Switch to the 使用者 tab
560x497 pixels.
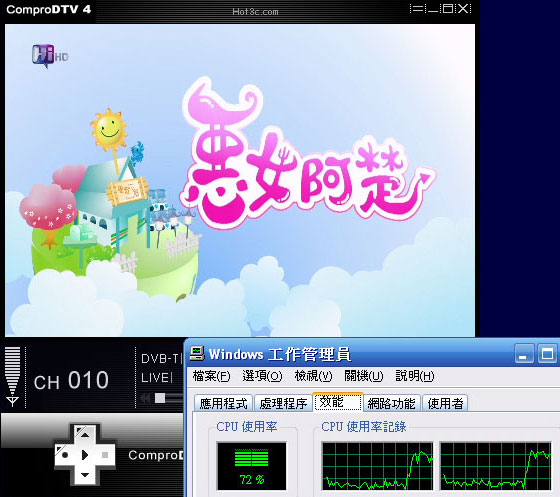point(445,403)
